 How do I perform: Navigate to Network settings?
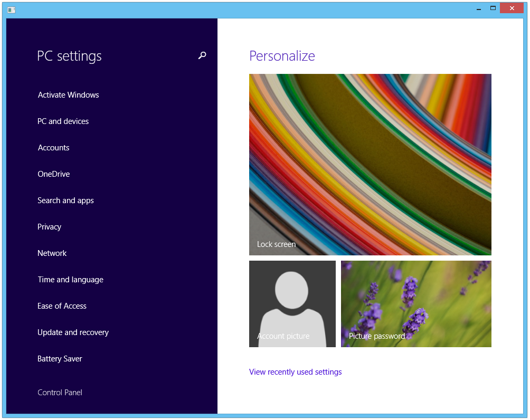click(52, 253)
